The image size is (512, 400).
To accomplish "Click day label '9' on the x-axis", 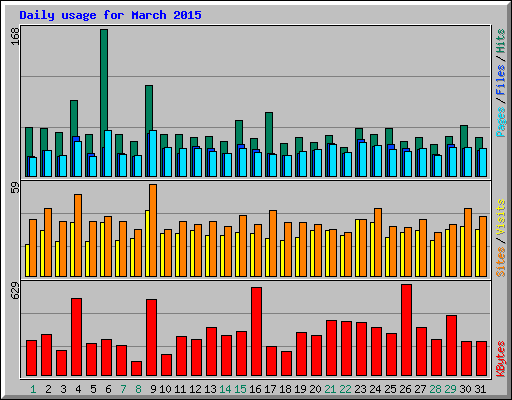I will 153,389.
